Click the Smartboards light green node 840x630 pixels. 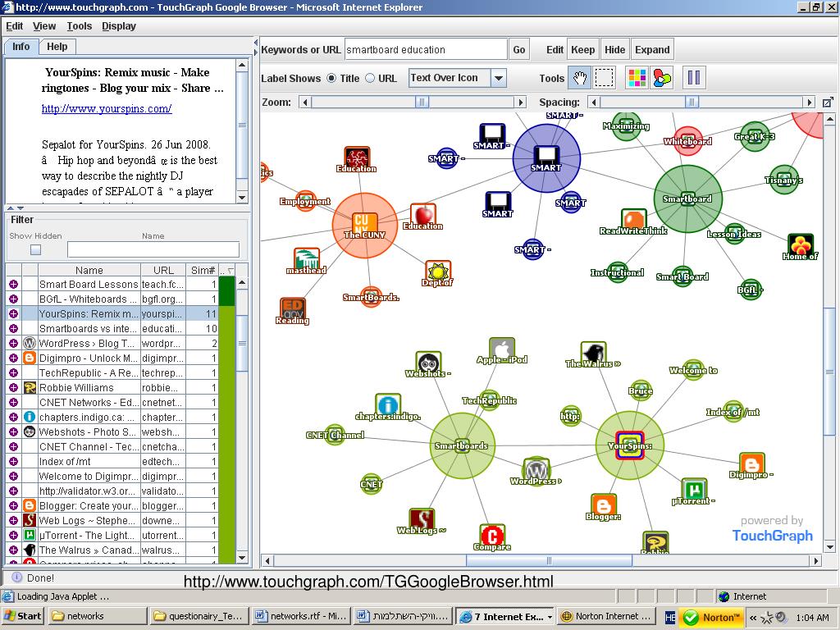pyautogui.click(x=462, y=445)
